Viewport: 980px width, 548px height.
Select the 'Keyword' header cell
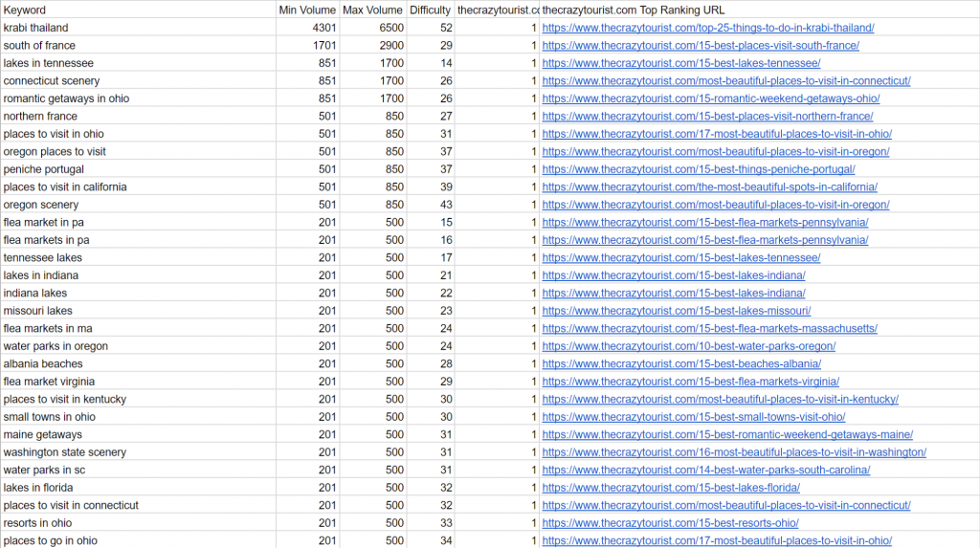point(138,10)
